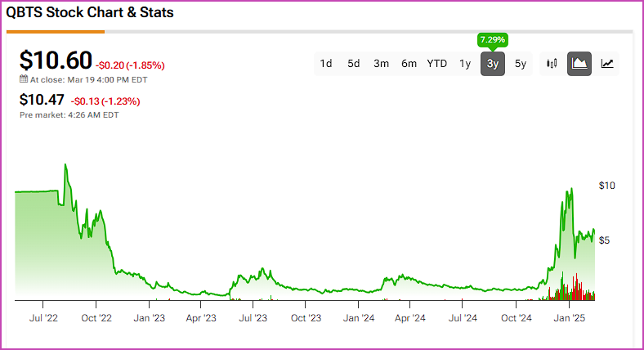Image resolution: width=644 pixels, height=350 pixels.
Task: Click the 7.29% green performance badge
Action: pos(493,40)
